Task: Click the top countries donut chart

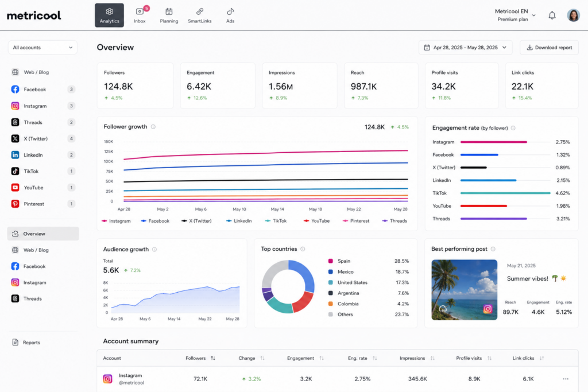Action: (288, 287)
